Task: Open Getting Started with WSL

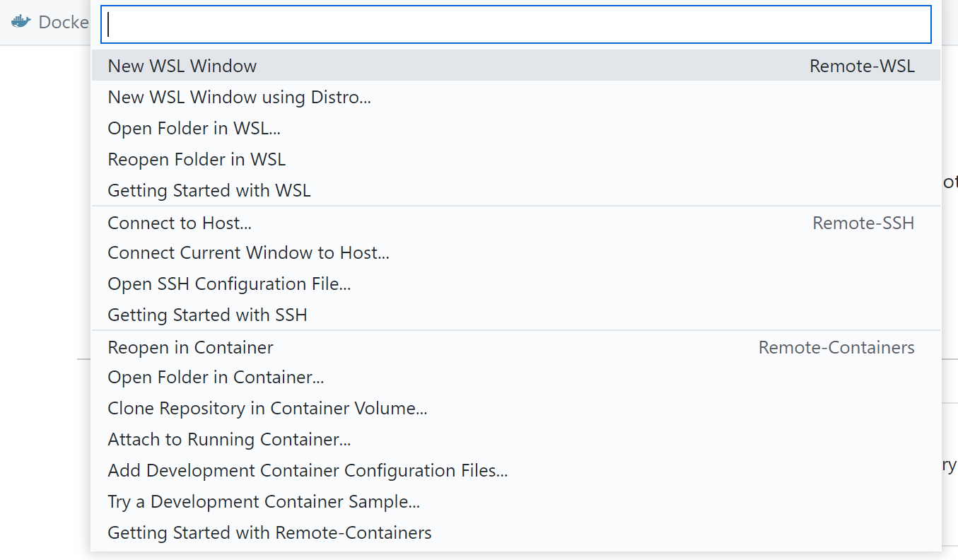Action: click(x=516, y=190)
